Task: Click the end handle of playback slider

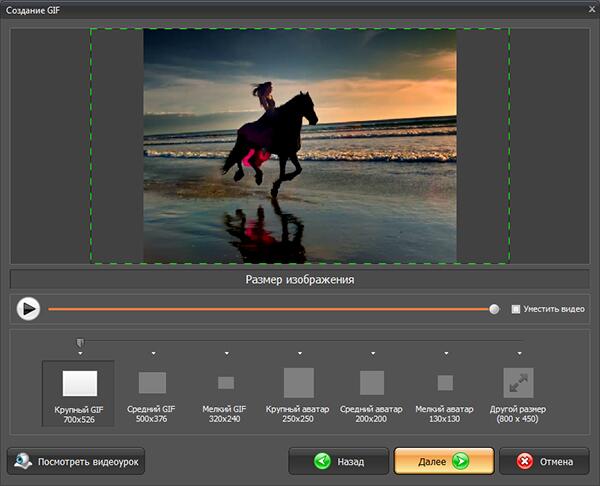Action: 494,309
